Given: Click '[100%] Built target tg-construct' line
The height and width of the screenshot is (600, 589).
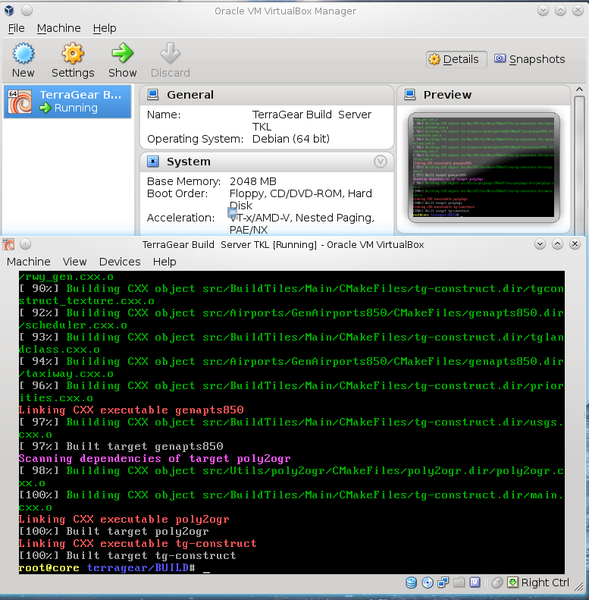Looking at the screenshot, I should click(127, 556).
